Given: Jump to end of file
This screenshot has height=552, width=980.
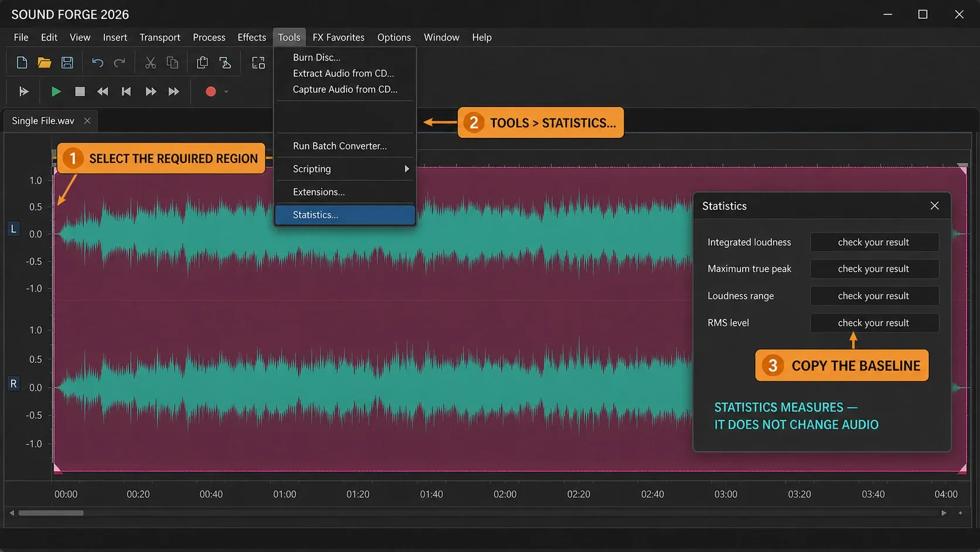Looking at the screenshot, I should 173,92.
